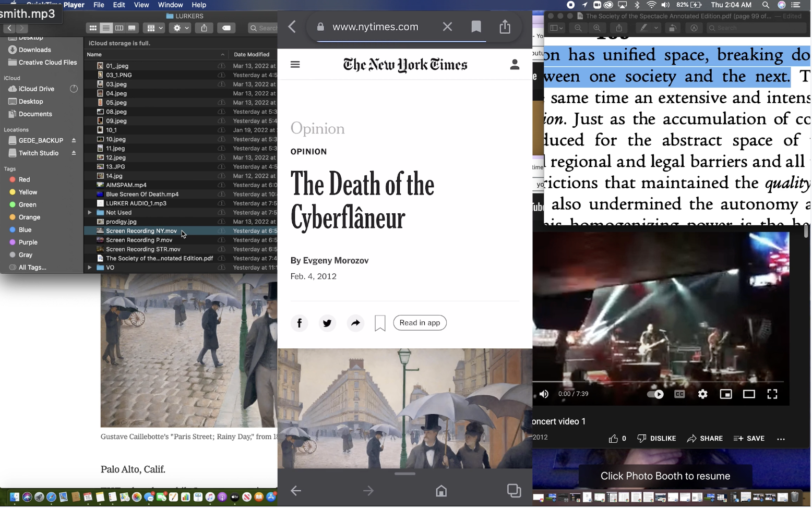Open the Help menu

coord(199,5)
